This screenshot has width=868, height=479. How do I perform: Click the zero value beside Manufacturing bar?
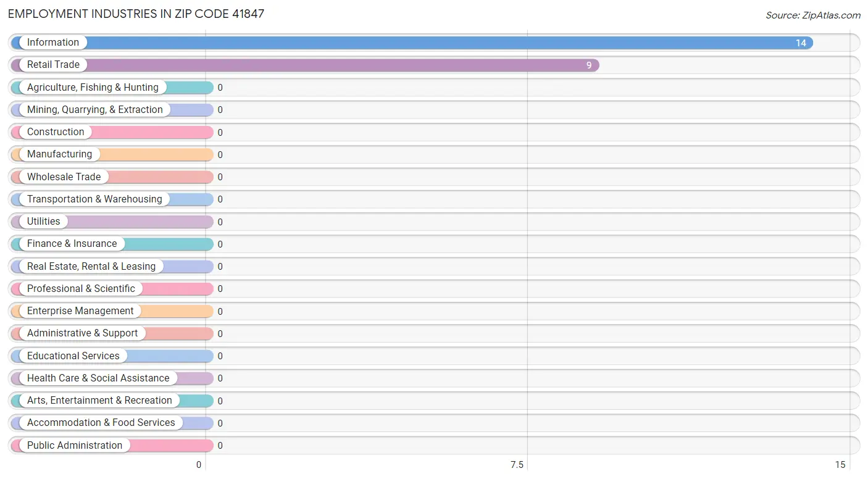(x=220, y=155)
